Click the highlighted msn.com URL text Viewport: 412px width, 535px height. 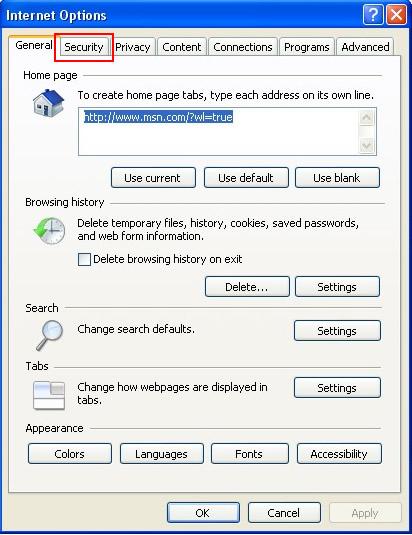coord(158,117)
